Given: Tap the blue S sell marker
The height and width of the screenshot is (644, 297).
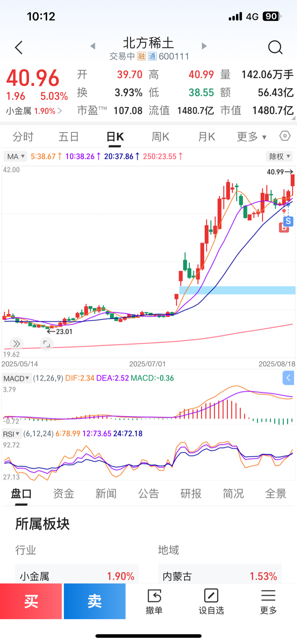Looking at the screenshot, I should tap(288, 222).
